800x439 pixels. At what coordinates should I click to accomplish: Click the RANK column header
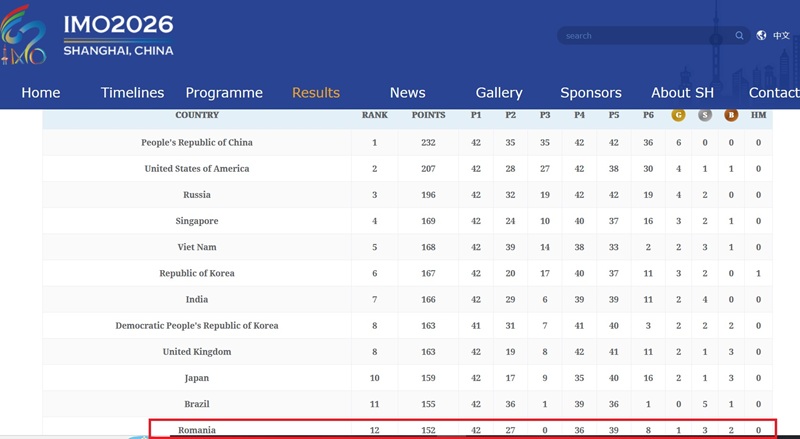point(374,115)
